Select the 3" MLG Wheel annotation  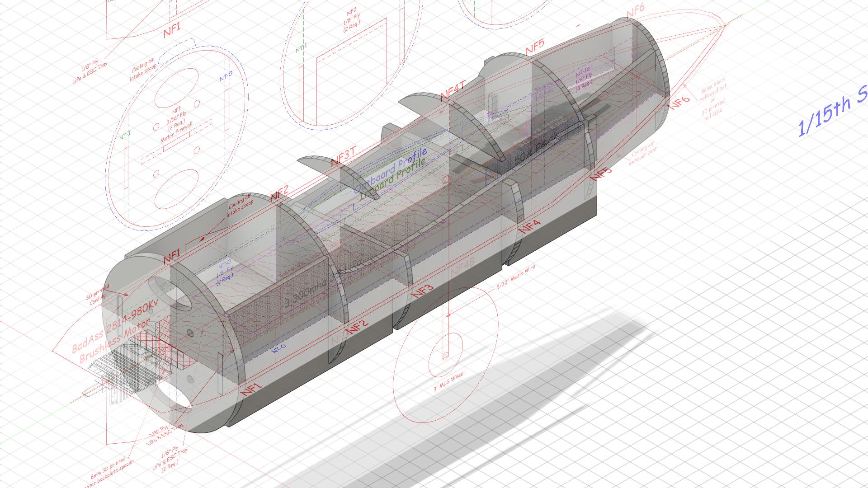pyautogui.click(x=448, y=382)
